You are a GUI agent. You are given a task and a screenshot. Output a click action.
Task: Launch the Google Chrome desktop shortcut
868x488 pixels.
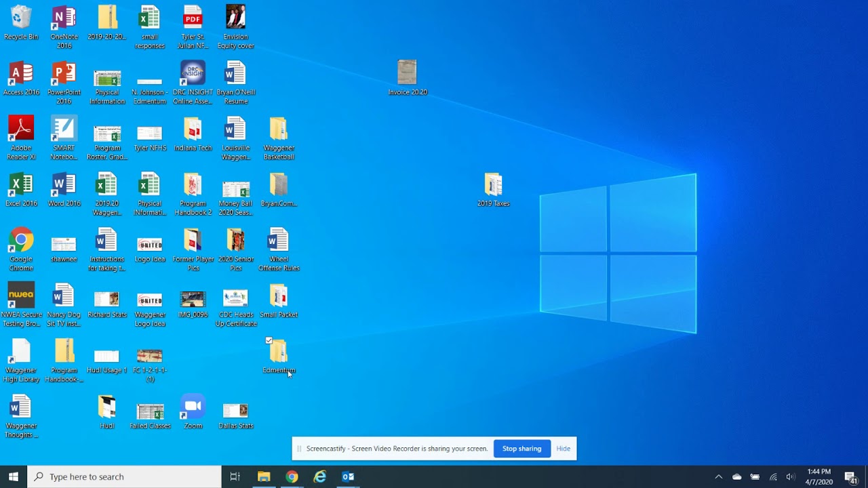[x=21, y=249]
